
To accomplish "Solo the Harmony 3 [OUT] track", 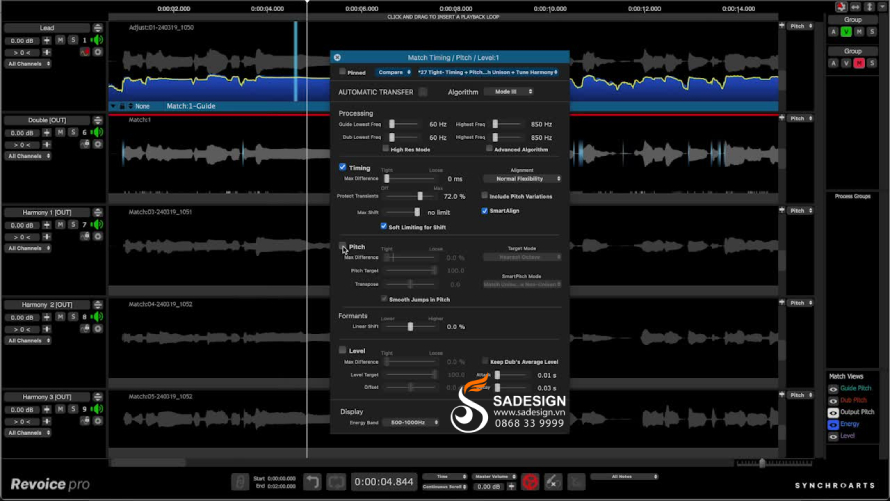I will point(73,409).
